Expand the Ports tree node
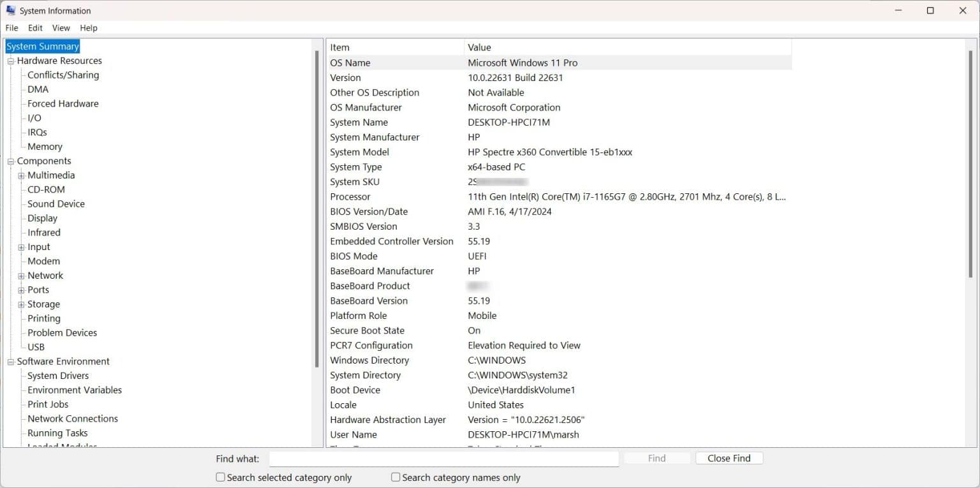Image resolution: width=980 pixels, height=488 pixels. click(21, 290)
